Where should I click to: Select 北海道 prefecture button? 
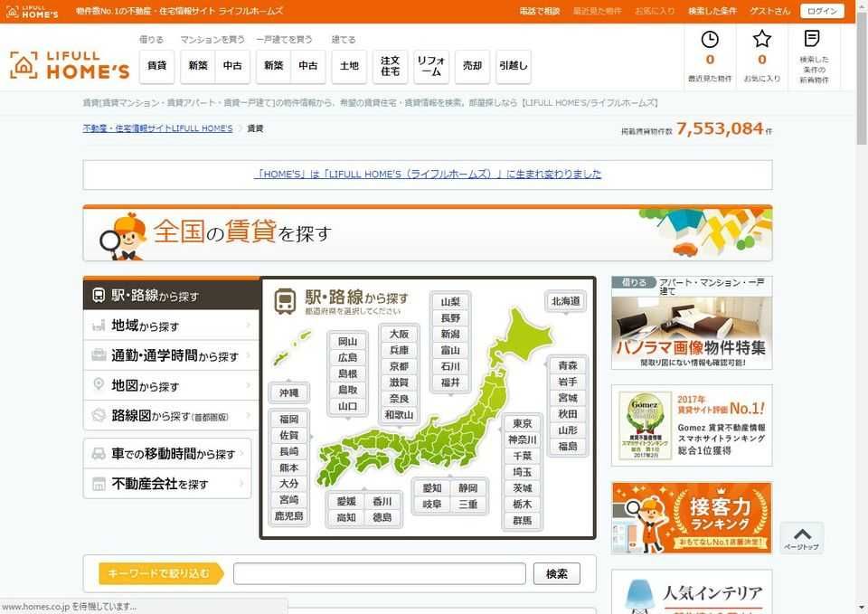(x=565, y=301)
